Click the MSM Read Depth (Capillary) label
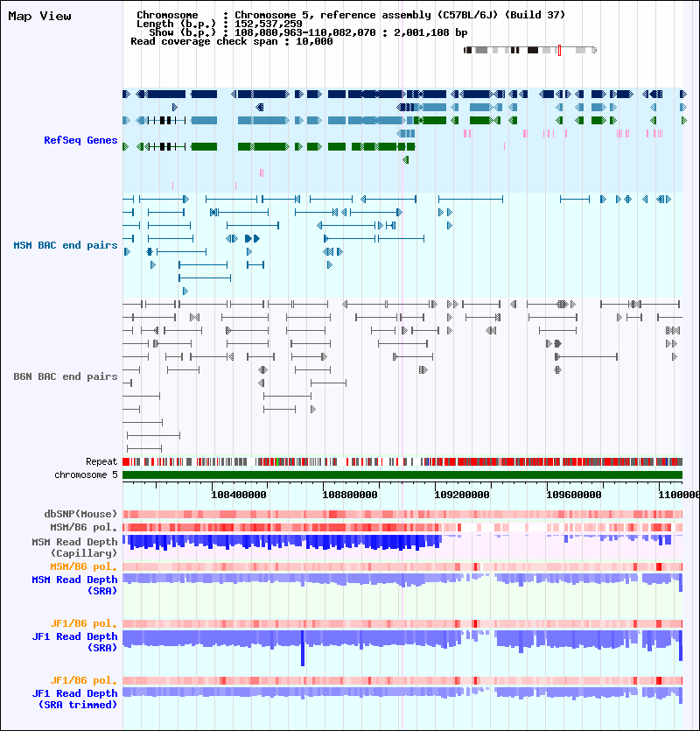This screenshot has width=700, height=731. 74,548
